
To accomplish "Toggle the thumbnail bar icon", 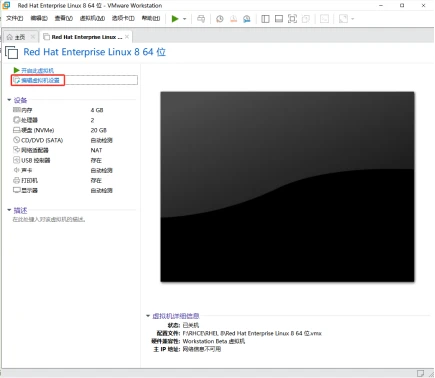I will click(279, 19).
